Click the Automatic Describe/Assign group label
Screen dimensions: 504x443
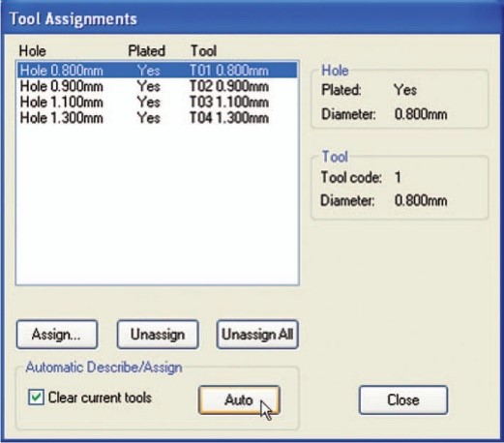tap(104, 368)
